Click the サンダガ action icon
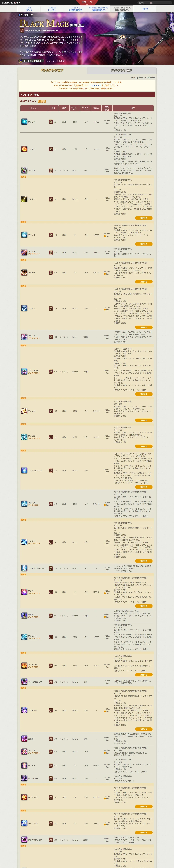 click(24, 542)
